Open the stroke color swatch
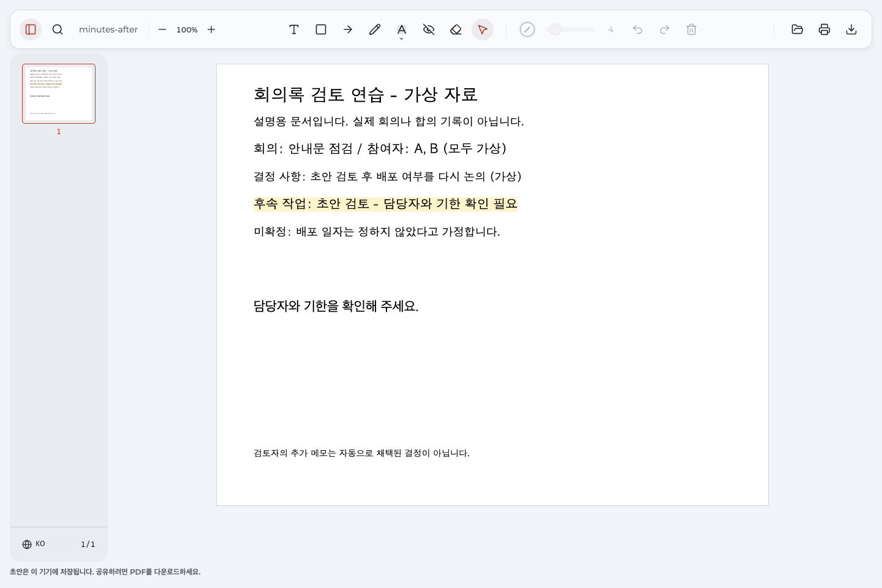This screenshot has width=882, height=588. (x=527, y=29)
